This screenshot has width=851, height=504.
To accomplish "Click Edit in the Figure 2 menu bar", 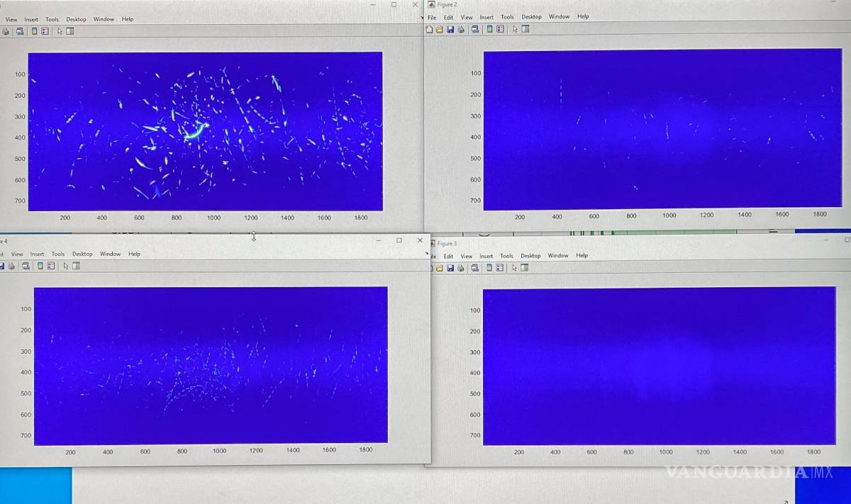I will click(x=448, y=17).
